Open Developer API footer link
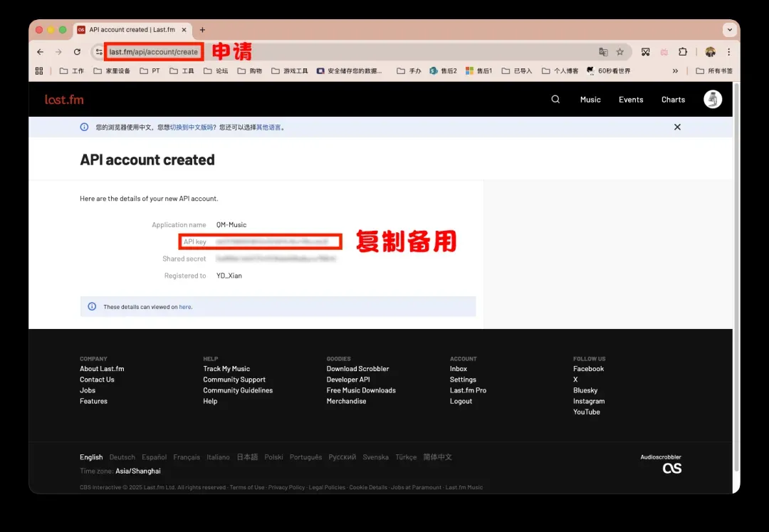 coord(348,380)
